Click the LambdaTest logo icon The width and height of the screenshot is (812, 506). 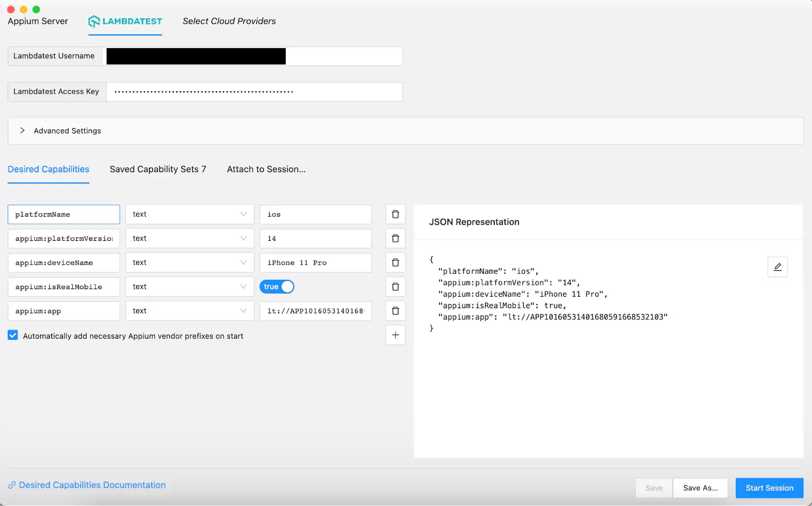pyautogui.click(x=93, y=21)
